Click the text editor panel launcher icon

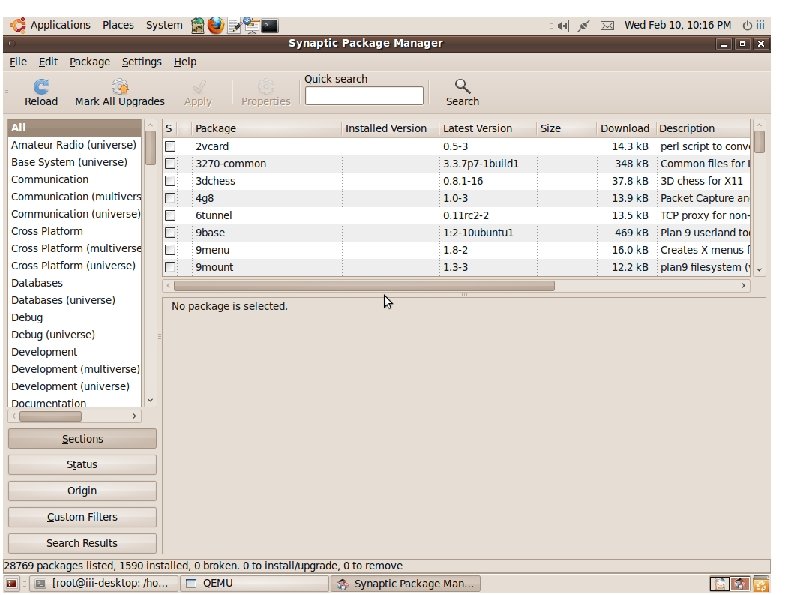pyautogui.click(x=234, y=26)
